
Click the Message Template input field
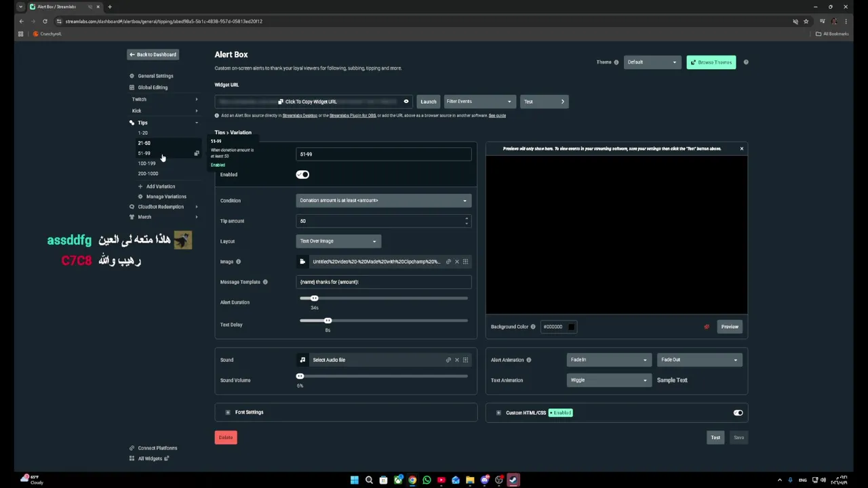click(x=383, y=282)
